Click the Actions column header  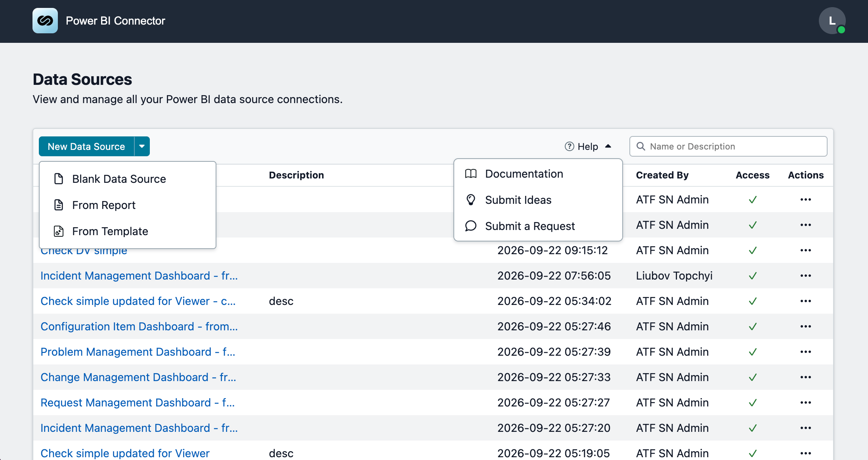point(806,175)
